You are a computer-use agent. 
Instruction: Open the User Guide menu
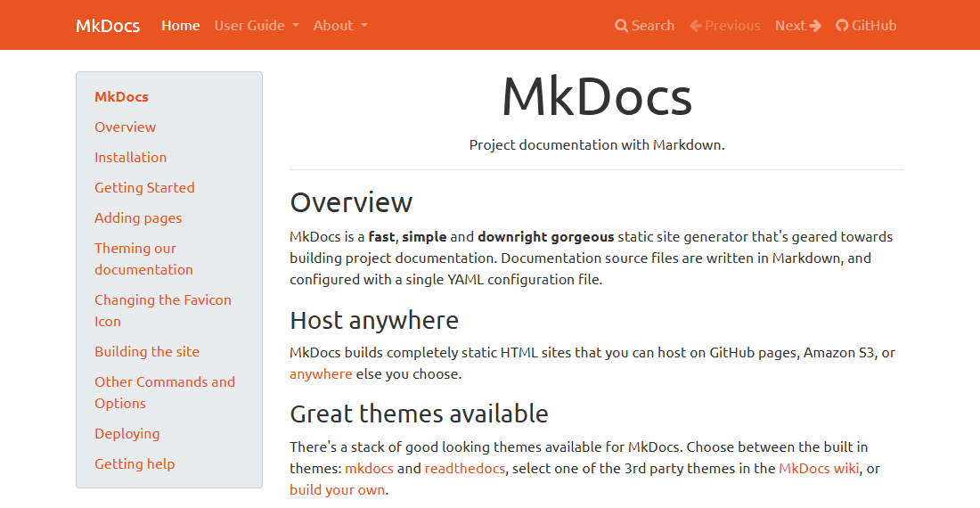point(257,26)
